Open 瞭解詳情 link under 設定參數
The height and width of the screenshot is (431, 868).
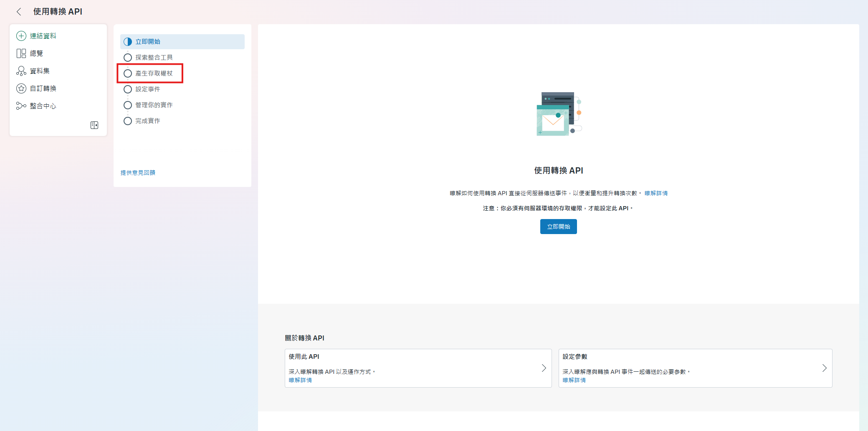click(574, 380)
